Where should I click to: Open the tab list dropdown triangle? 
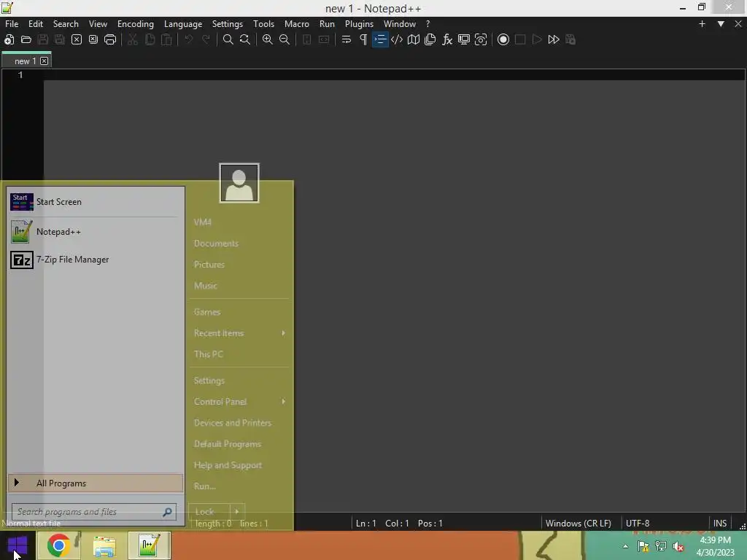coord(721,24)
